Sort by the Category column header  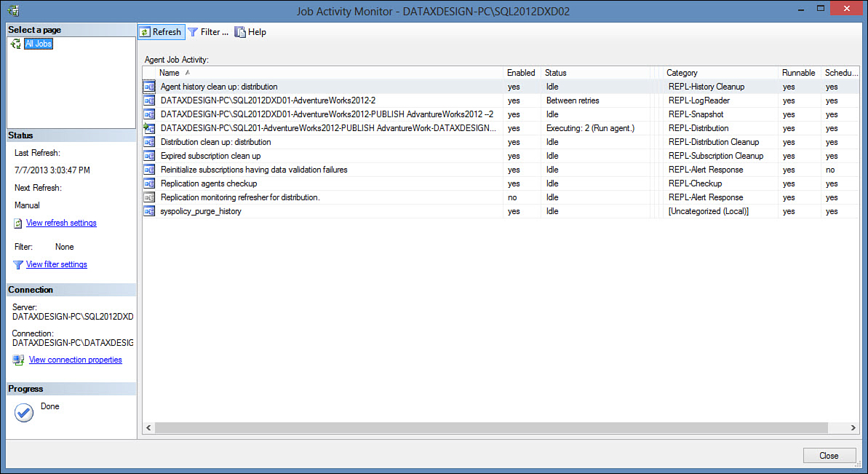[682, 73]
